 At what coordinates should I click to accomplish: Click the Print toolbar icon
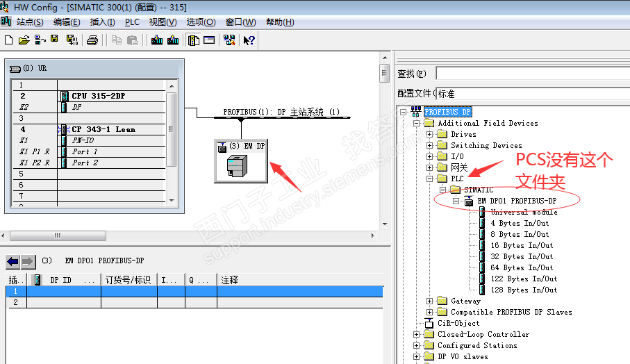point(92,40)
